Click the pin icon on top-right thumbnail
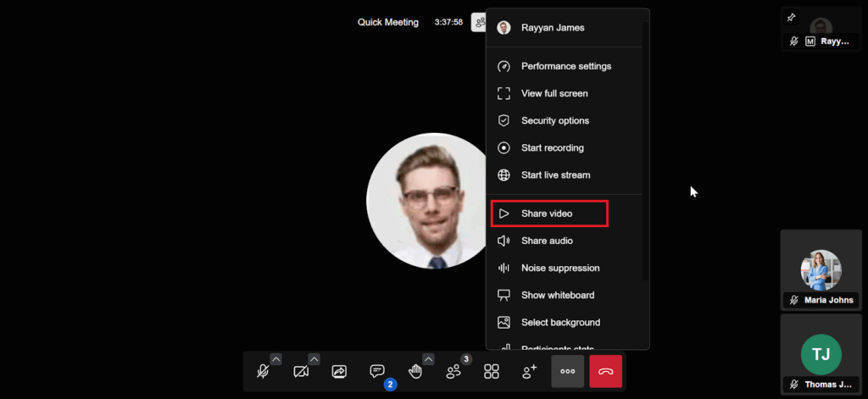868x399 pixels. (792, 17)
